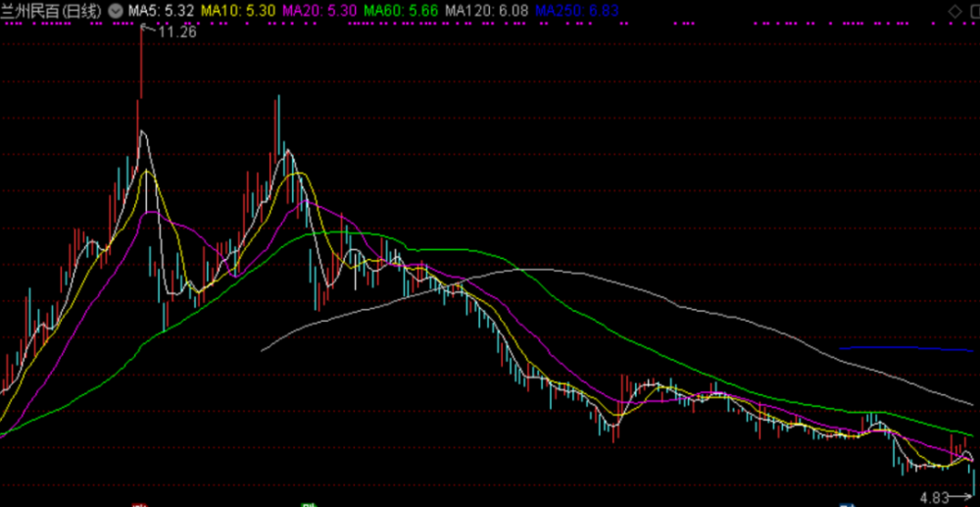This screenshot has width=980, height=507.
Task: Click the 11.26 high price label
Action: pyautogui.click(x=176, y=32)
